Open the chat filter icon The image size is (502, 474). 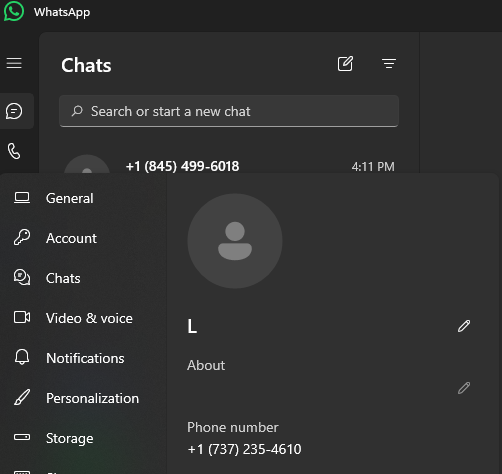click(x=389, y=63)
